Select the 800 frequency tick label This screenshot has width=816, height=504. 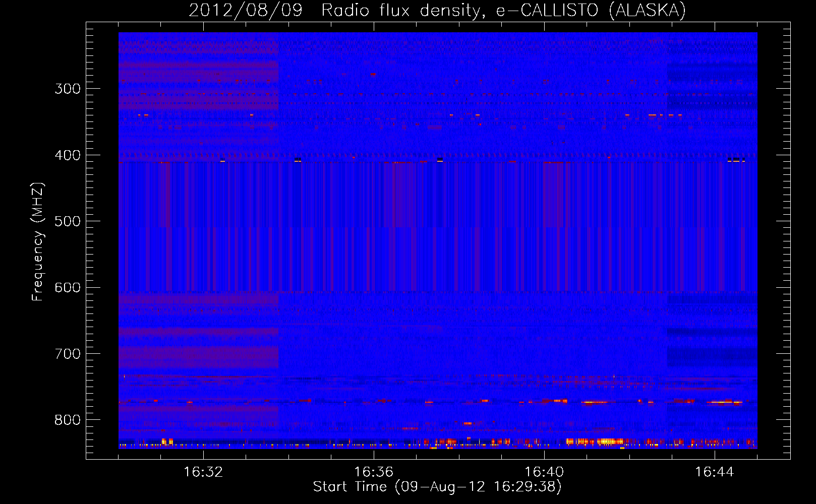click(x=68, y=420)
